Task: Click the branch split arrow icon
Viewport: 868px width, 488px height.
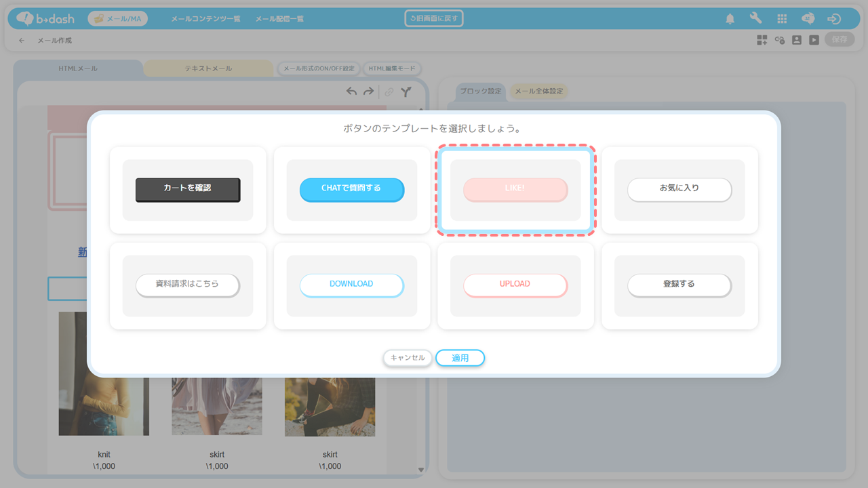Action: tap(406, 92)
